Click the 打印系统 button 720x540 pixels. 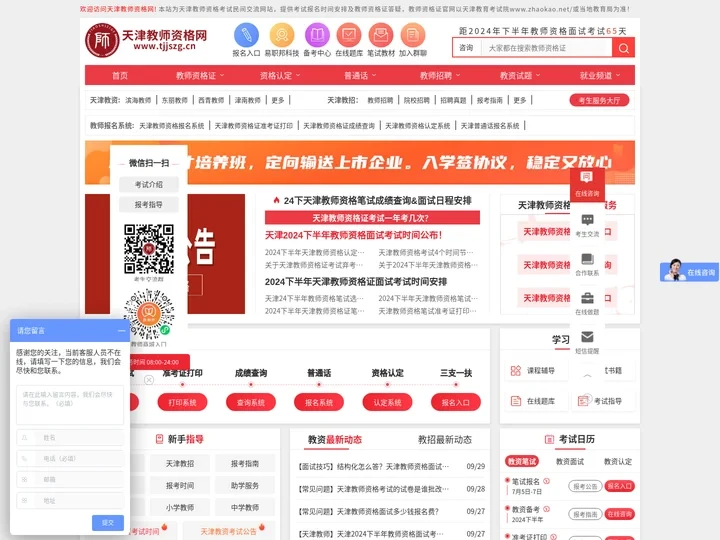pyautogui.click(x=182, y=402)
